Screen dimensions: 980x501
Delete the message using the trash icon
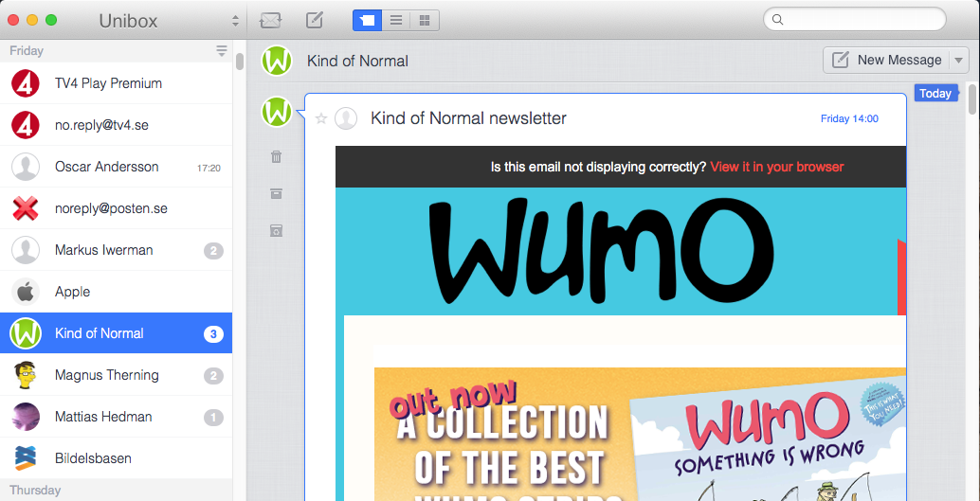pos(276,156)
